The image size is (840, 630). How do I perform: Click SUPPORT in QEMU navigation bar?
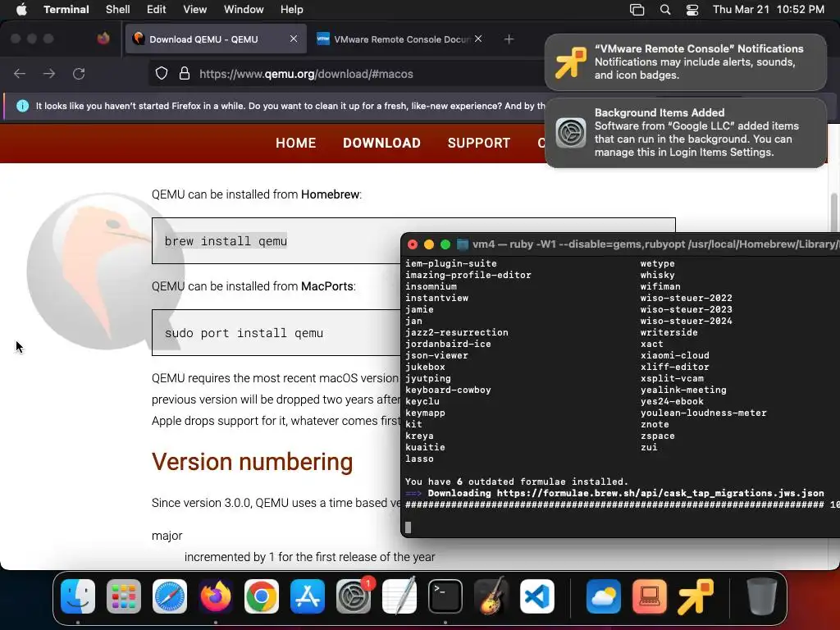coord(479,143)
